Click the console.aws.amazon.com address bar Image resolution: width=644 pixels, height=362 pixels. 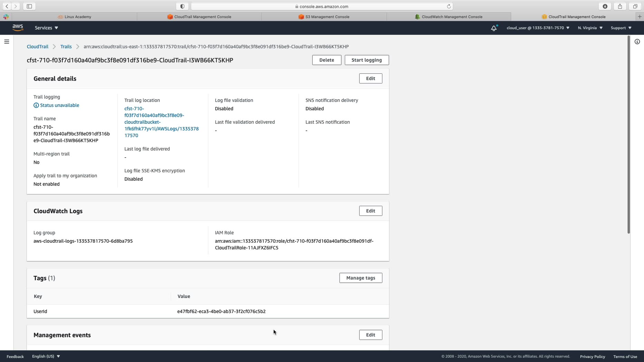point(322,6)
